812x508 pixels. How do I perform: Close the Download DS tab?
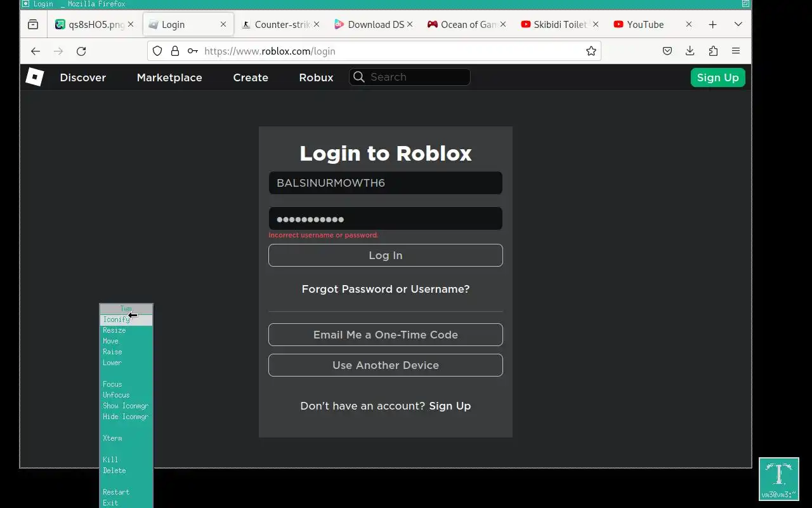(x=410, y=25)
